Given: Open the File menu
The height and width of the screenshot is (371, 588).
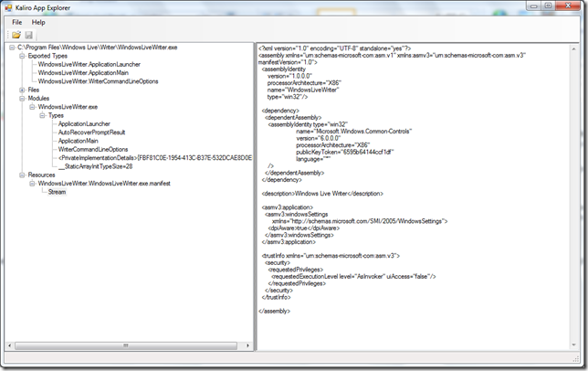Looking at the screenshot, I should (17, 22).
